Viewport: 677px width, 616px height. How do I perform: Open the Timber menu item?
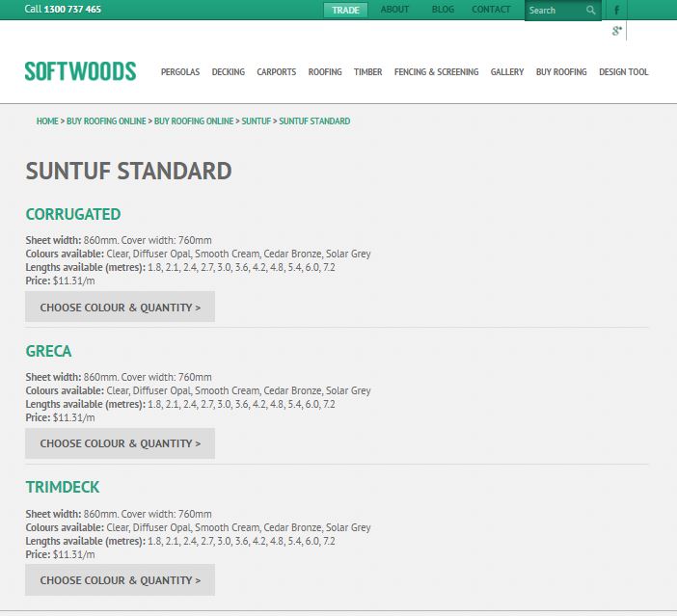tap(367, 72)
